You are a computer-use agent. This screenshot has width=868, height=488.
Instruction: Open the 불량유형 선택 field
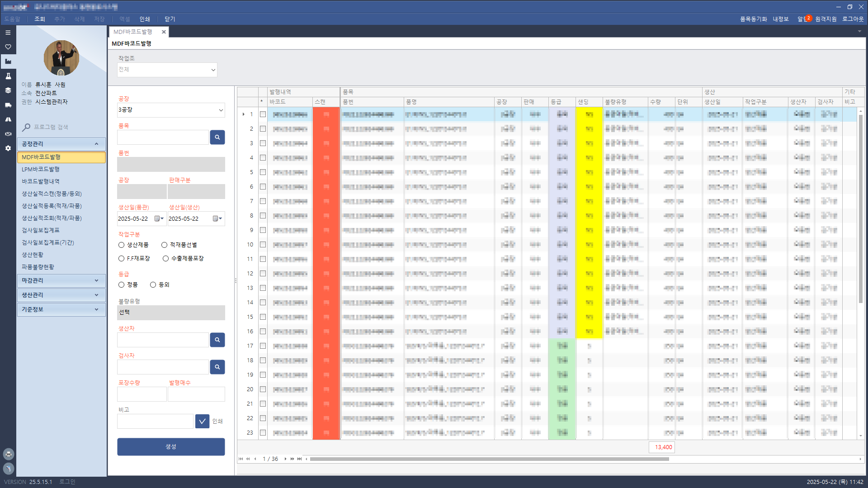coord(171,313)
